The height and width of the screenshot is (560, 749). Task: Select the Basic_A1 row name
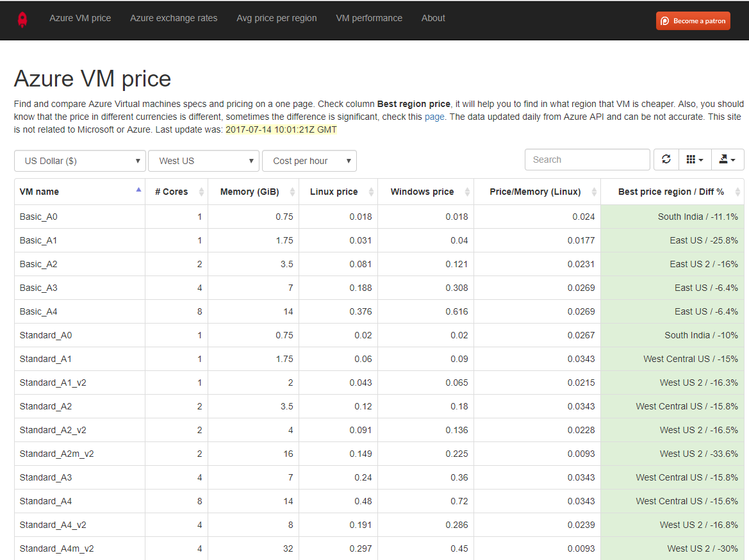click(x=38, y=240)
